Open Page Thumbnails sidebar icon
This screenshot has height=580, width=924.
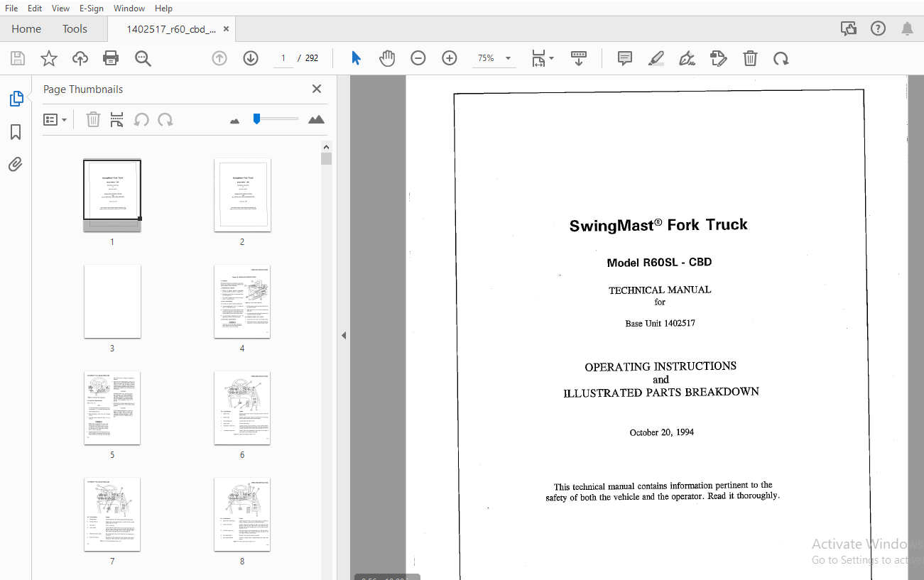coord(16,99)
